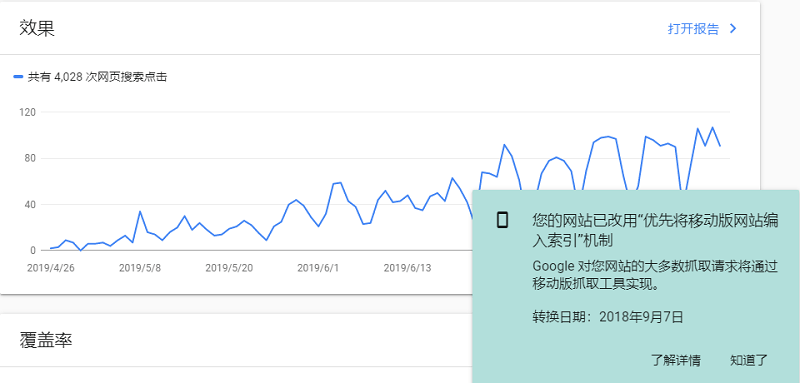Click the blue legend marker for web search clicks
The image size is (800, 383).
pyautogui.click(x=18, y=77)
